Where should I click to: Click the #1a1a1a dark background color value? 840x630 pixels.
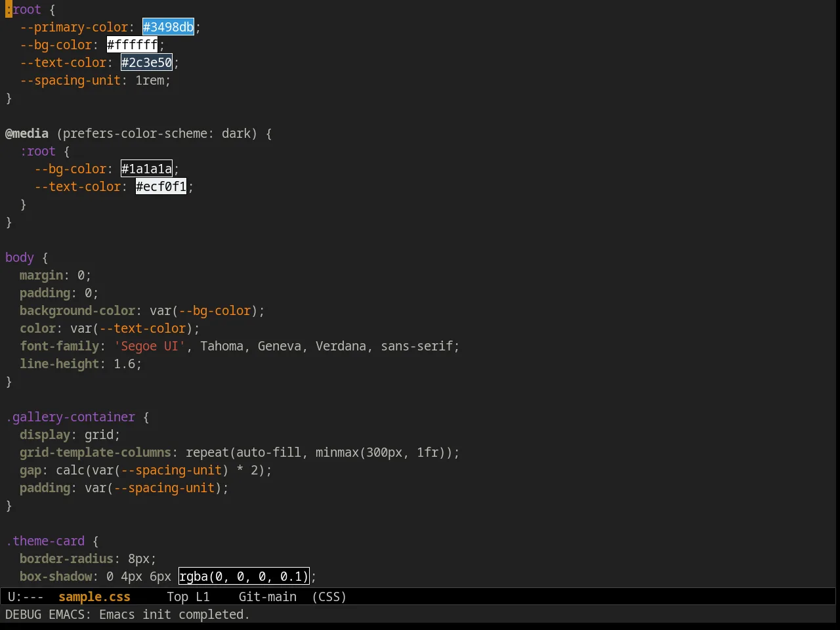[146, 169]
